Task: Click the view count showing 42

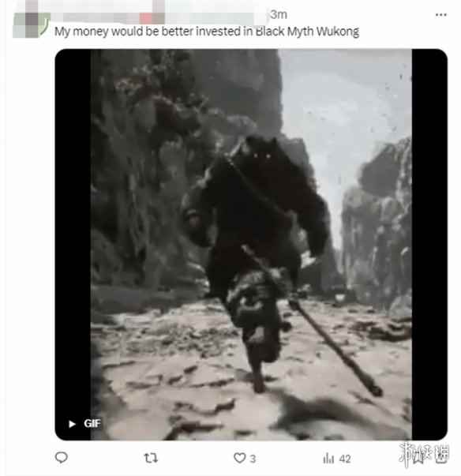Action: point(345,459)
